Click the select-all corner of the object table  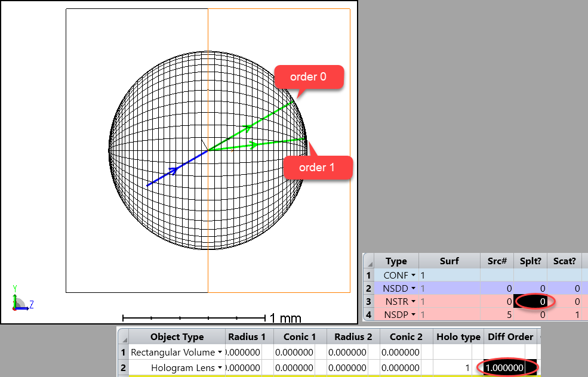click(x=123, y=337)
